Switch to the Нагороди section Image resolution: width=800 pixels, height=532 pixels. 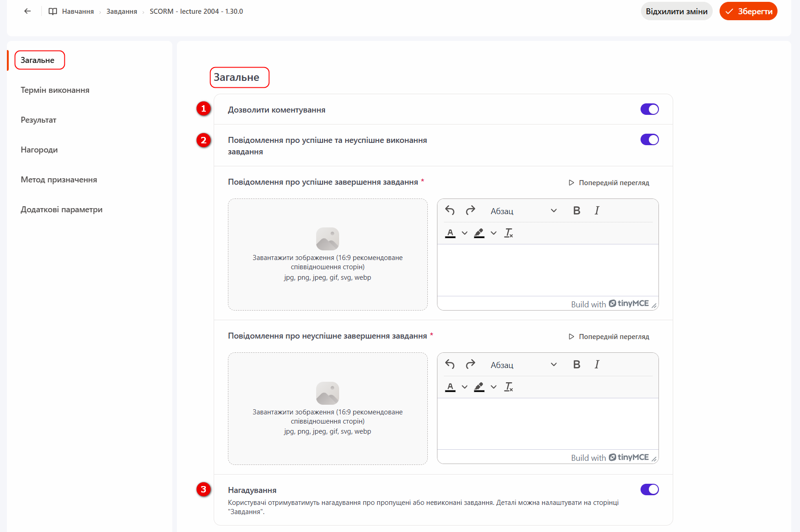39,150
